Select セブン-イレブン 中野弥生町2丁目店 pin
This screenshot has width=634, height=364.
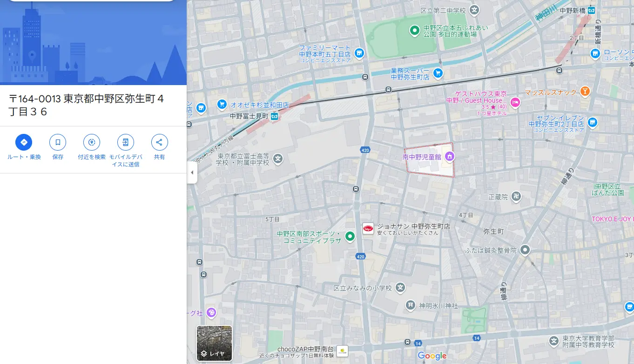(592, 123)
